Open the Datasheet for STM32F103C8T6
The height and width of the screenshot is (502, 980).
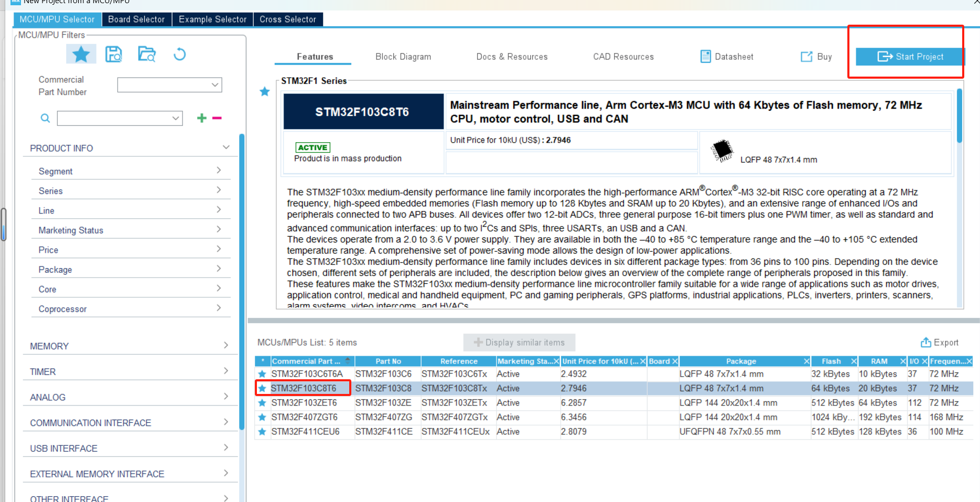(x=727, y=56)
